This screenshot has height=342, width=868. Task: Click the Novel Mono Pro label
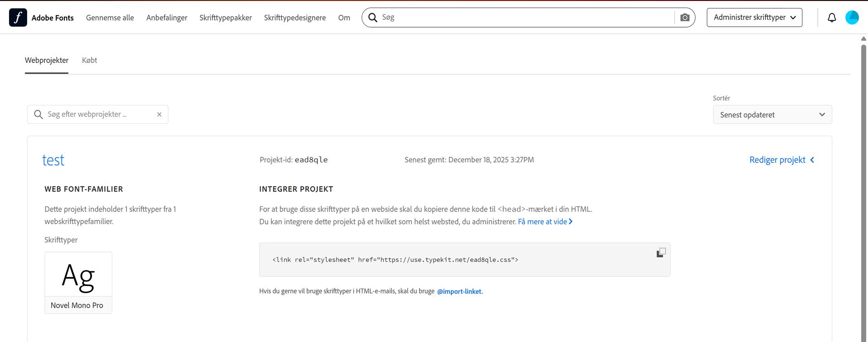tap(77, 305)
